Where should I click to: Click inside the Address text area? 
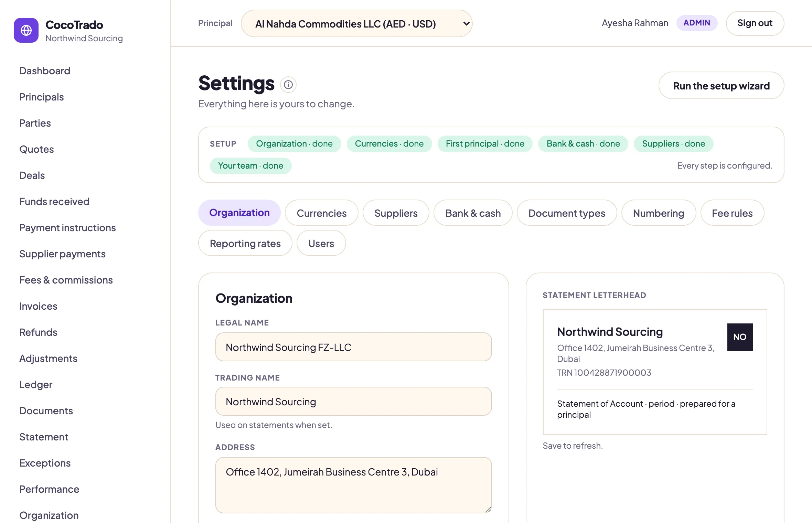click(x=353, y=485)
